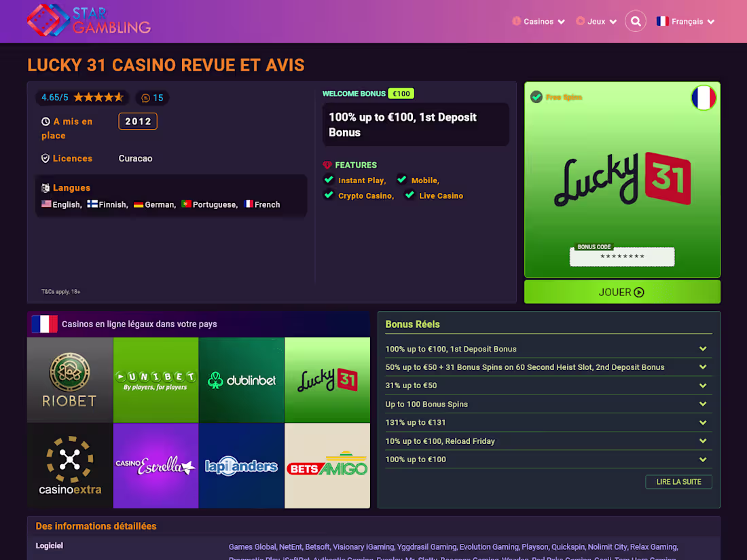Image resolution: width=747 pixels, height=560 pixels.
Task: Click the French flag icon in header
Action: [662, 21]
